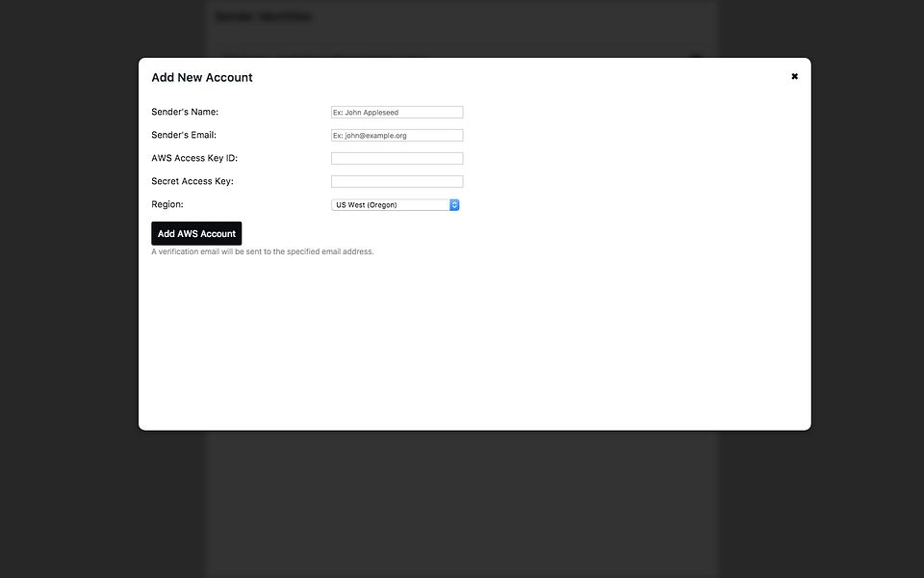Click the Secret Access Key label
Image resolution: width=924 pixels, height=578 pixels.
tap(192, 181)
